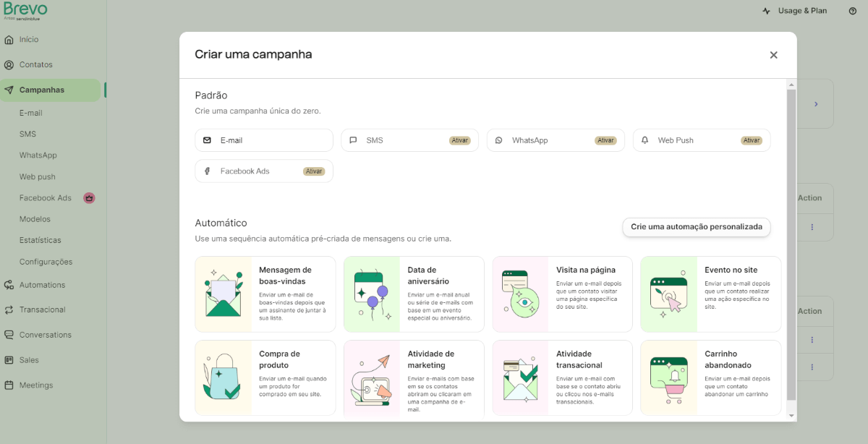Click the Campanhas paper plane icon
Viewport: 868px width, 444px height.
tap(9, 90)
